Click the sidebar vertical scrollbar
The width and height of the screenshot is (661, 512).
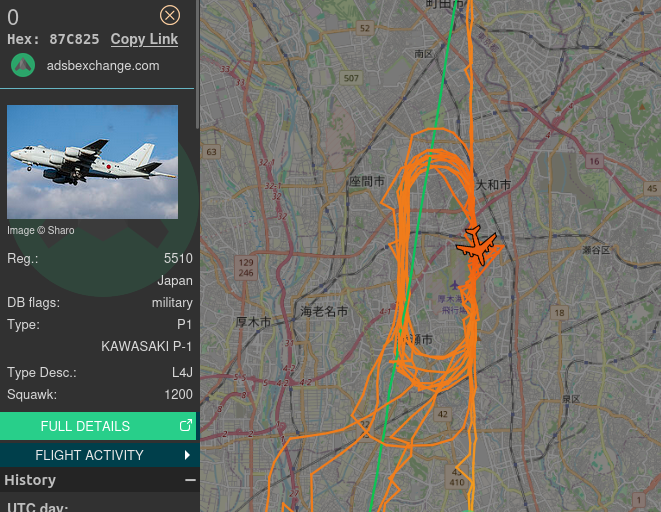pos(197,64)
